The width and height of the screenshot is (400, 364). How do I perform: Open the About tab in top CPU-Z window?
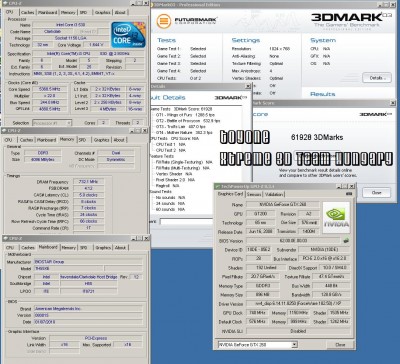click(x=120, y=12)
